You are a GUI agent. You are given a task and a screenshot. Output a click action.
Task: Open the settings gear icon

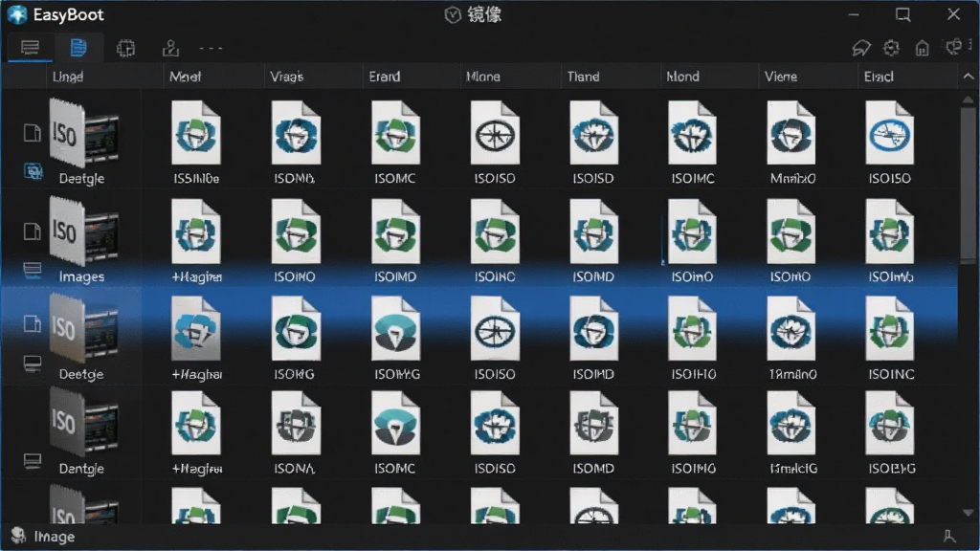(x=891, y=48)
